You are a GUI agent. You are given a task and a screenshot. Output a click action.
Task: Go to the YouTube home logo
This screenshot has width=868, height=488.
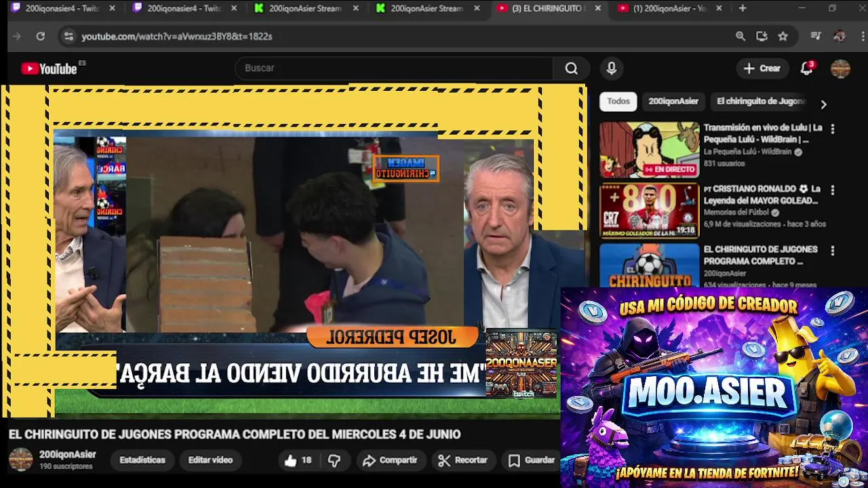click(x=49, y=68)
